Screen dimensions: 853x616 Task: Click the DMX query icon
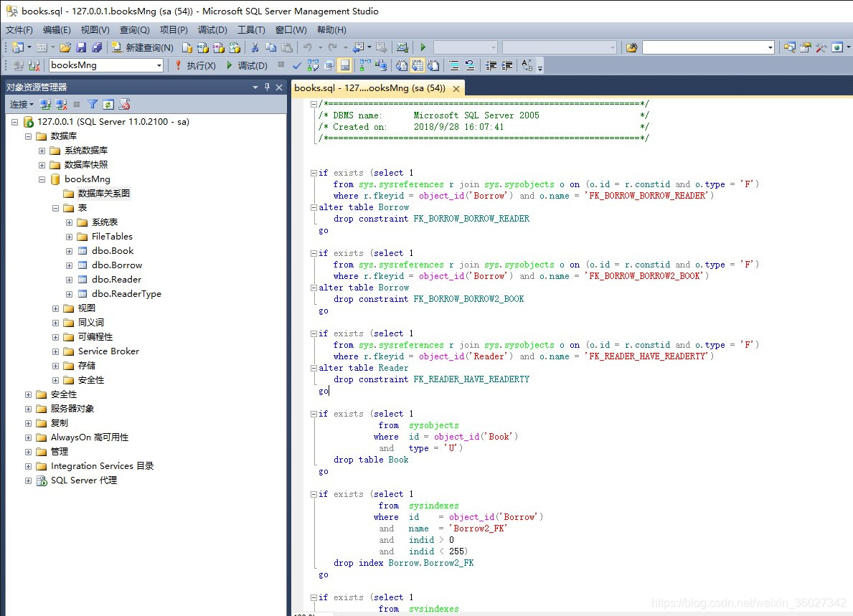coord(219,48)
